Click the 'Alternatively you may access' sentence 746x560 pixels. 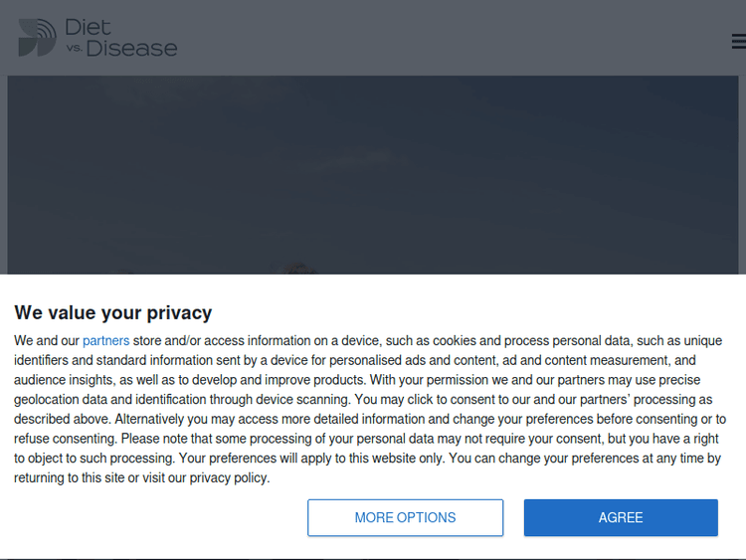point(199,419)
